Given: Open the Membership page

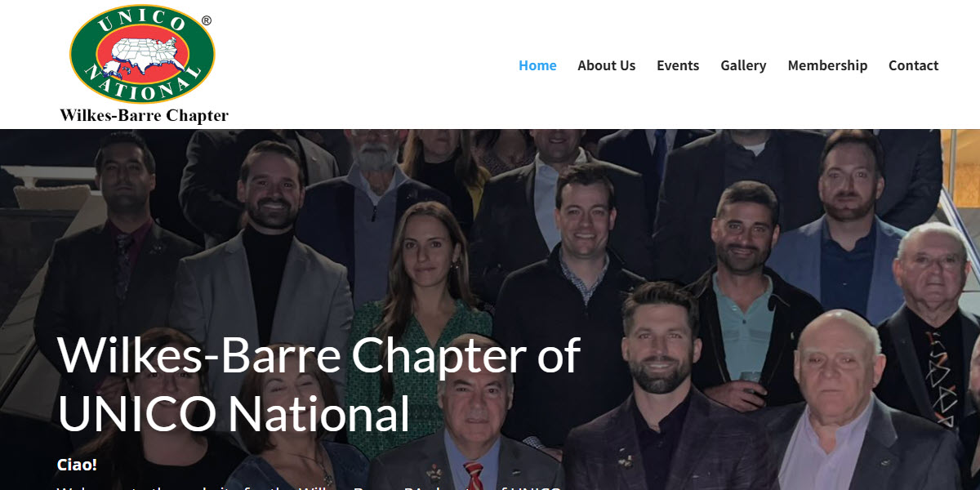Looking at the screenshot, I should (827, 65).
